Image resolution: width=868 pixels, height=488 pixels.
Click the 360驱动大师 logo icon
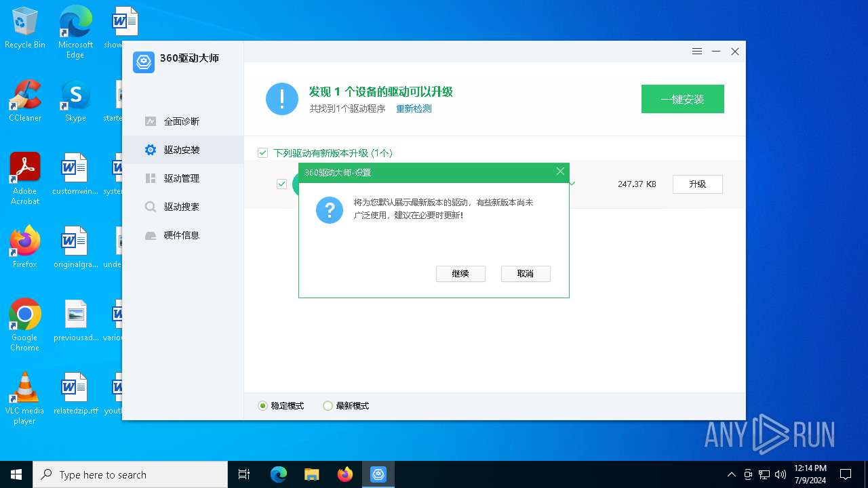144,62
